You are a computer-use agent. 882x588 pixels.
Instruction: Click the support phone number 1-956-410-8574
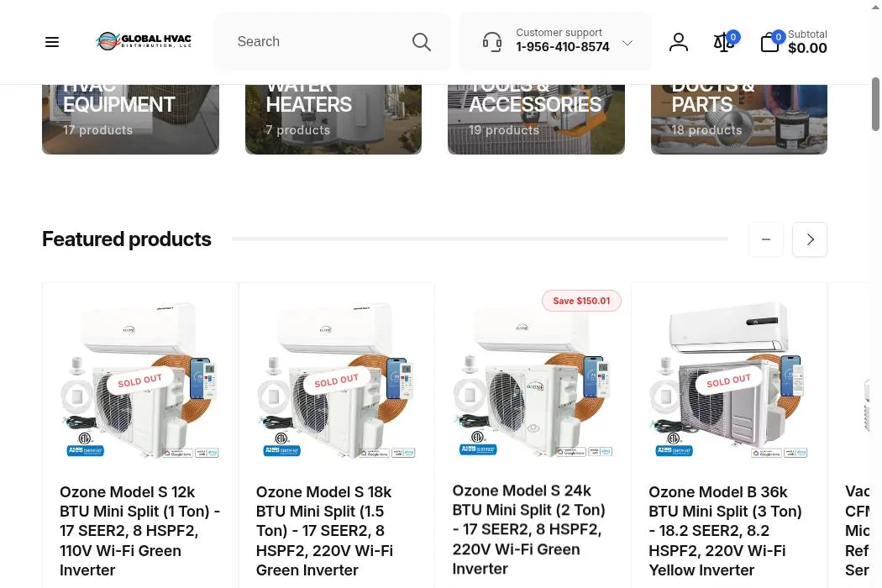pyautogui.click(x=563, y=47)
